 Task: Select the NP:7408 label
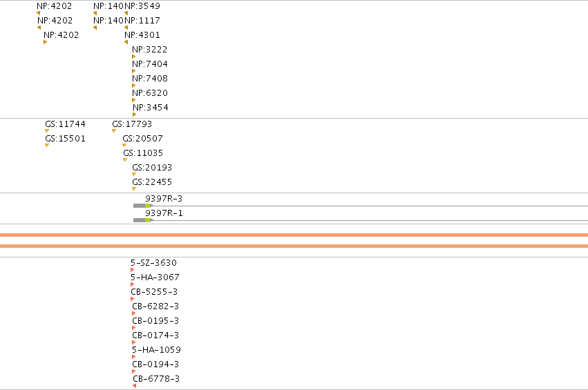point(150,79)
